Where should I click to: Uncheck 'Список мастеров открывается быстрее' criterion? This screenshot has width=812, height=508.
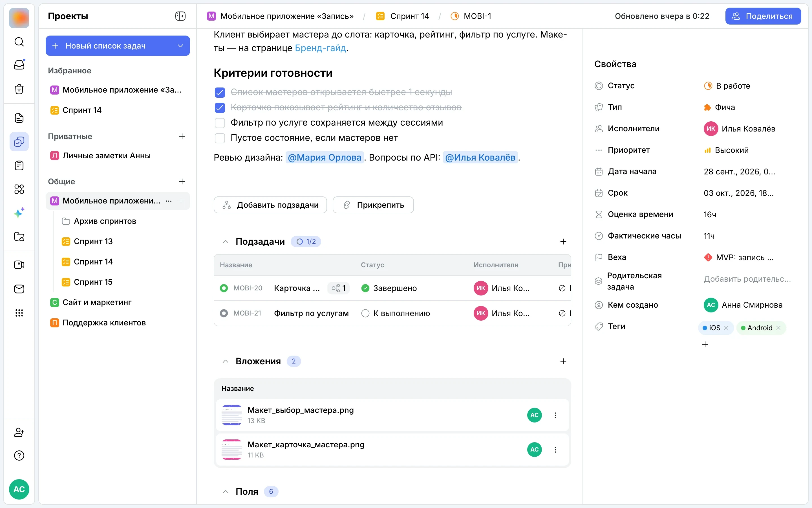click(x=220, y=92)
